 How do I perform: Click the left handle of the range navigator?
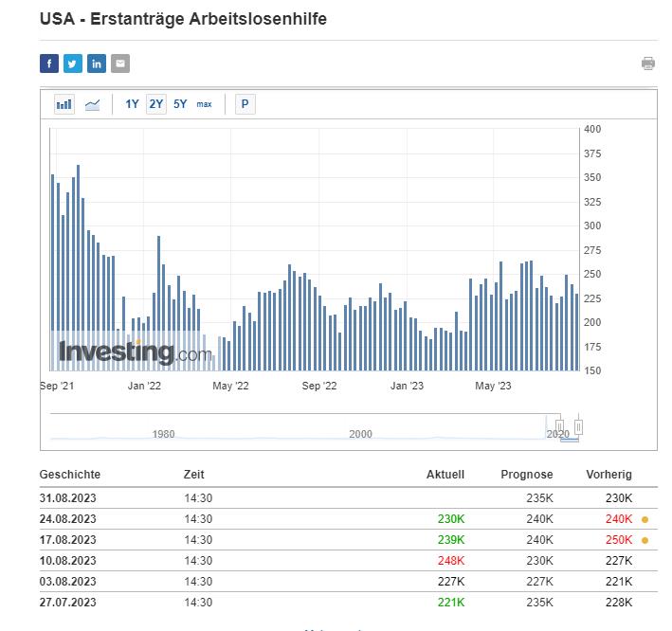pos(560,425)
